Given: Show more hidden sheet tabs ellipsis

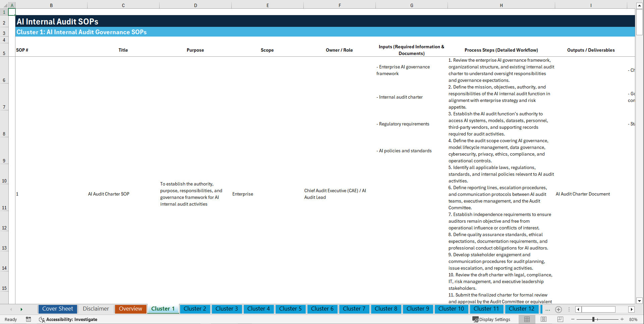Looking at the screenshot, I should 547,309.
